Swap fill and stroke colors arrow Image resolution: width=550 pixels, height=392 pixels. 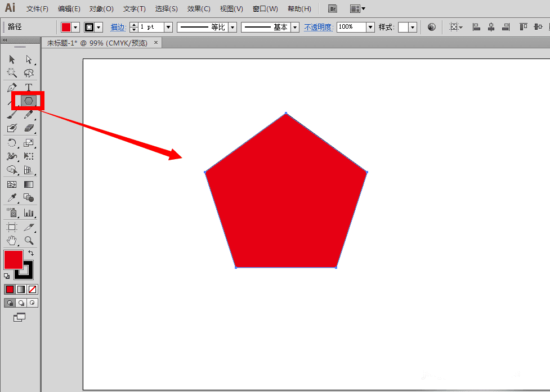31,253
